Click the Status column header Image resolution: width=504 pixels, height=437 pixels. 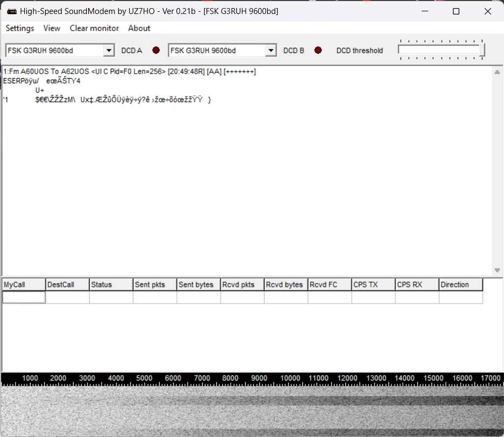point(111,285)
